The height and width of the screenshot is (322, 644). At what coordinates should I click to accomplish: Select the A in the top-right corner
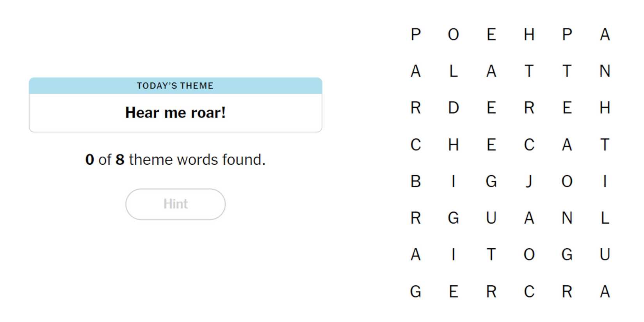[605, 35]
